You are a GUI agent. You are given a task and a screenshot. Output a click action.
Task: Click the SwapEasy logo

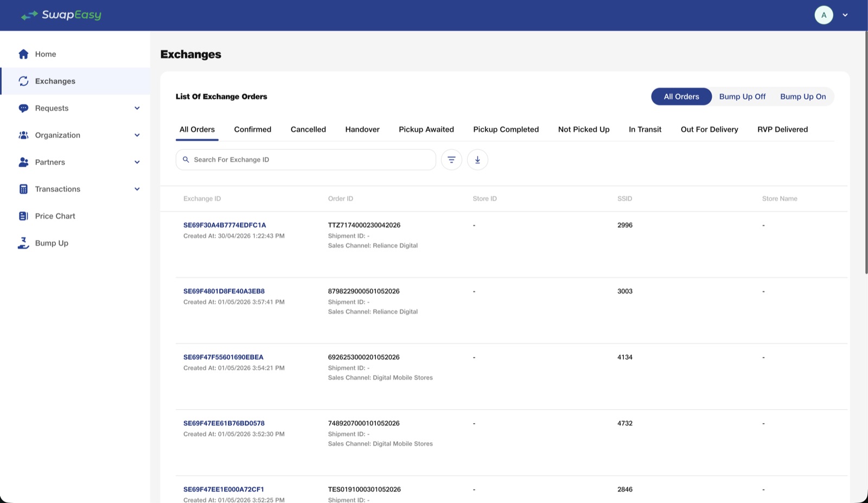click(x=61, y=15)
